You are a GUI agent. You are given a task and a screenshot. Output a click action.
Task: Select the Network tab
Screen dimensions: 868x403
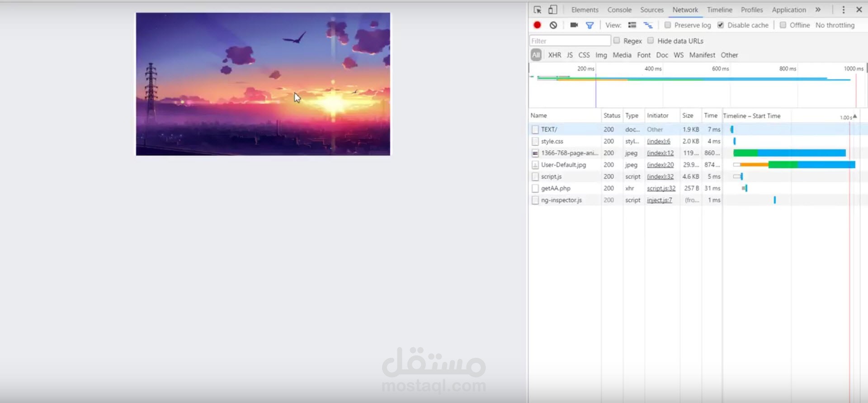click(x=685, y=9)
